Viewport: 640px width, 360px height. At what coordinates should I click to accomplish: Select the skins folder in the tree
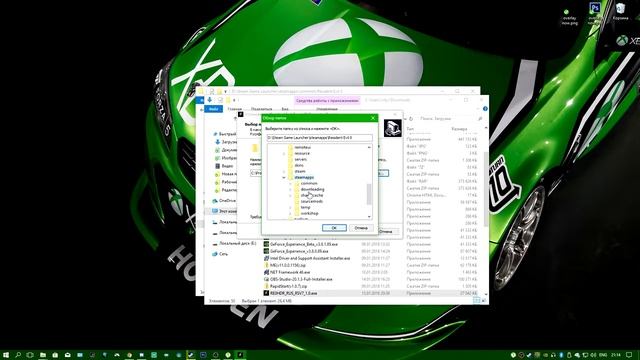pyautogui.click(x=299, y=165)
